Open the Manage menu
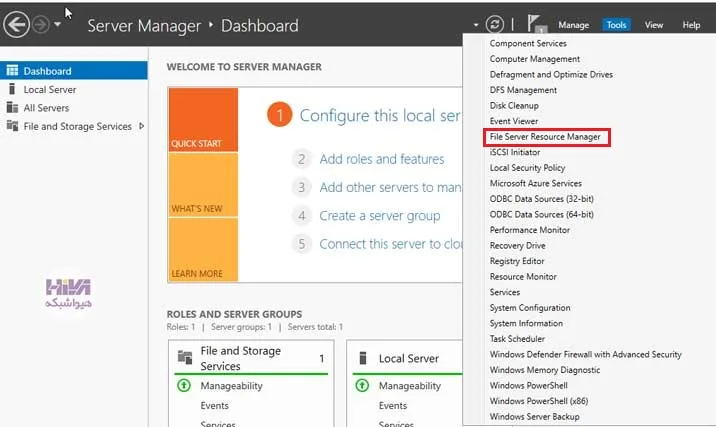This screenshot has height=427, width=716. tap(574, 25)
